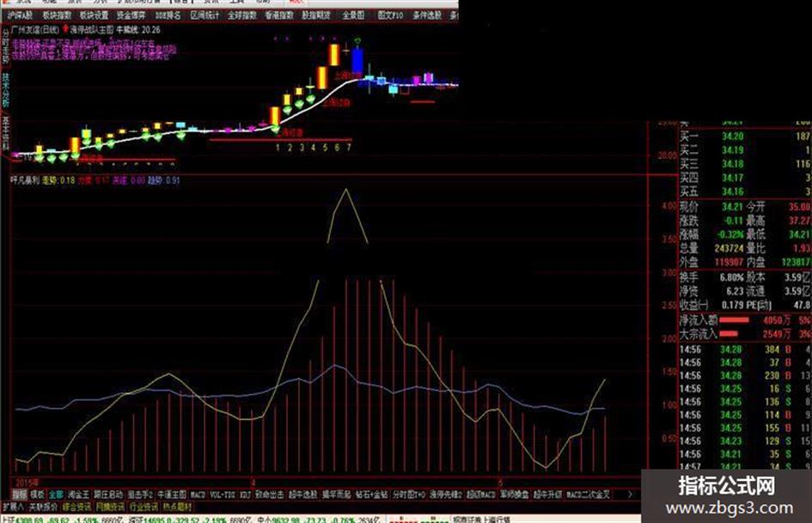Click the 现价 value 34.21
Viewport: 812px width, 523px height.
click(732, 207)
